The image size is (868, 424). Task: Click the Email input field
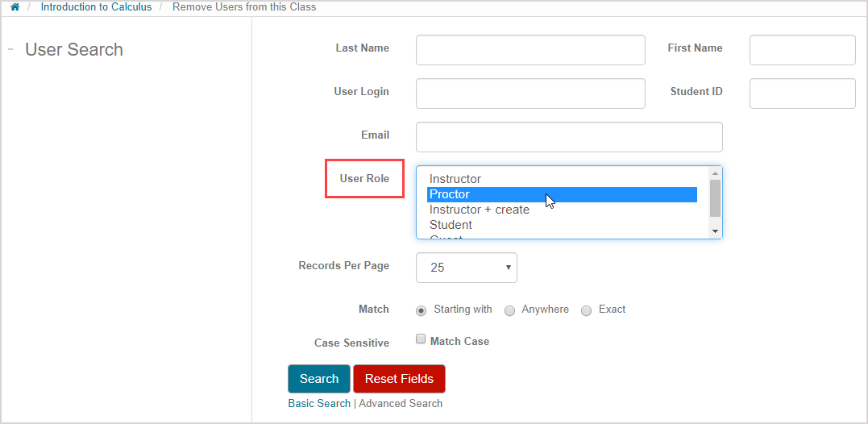pyautogui.click(x=569, y=137)
